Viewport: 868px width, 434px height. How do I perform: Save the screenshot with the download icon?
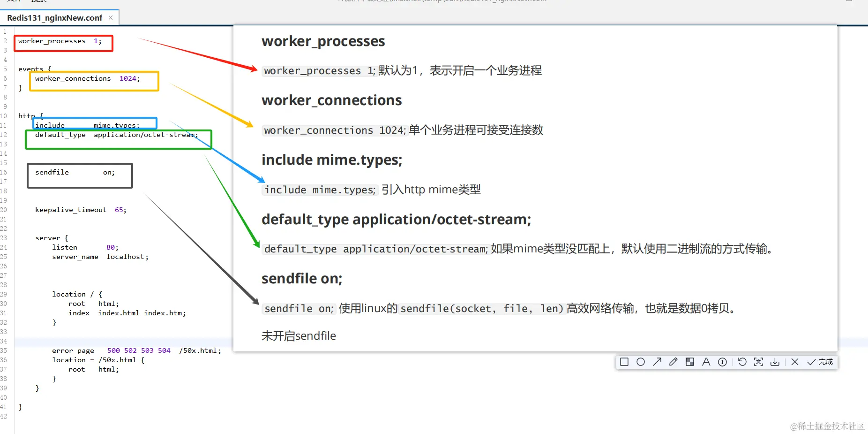pos(775,362)
